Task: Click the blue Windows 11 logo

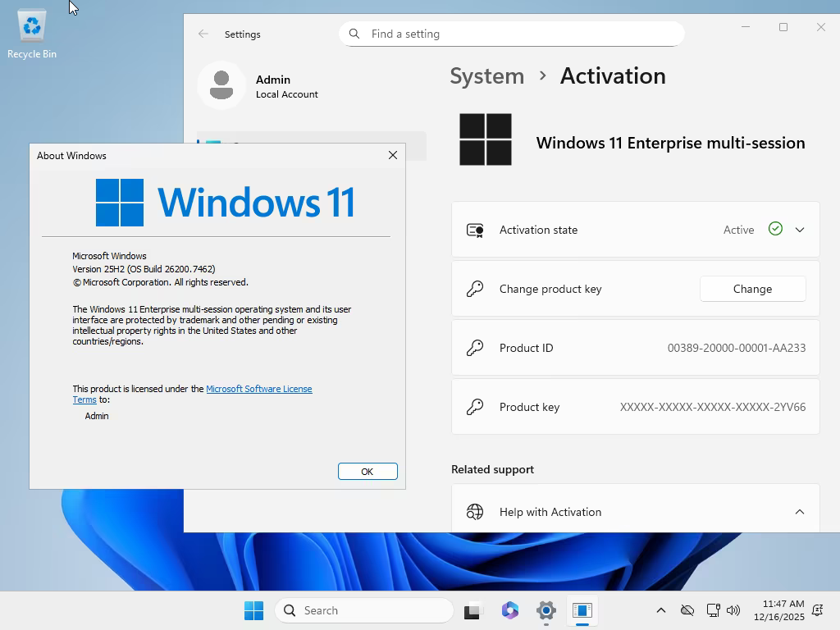Action: point(225,203)
